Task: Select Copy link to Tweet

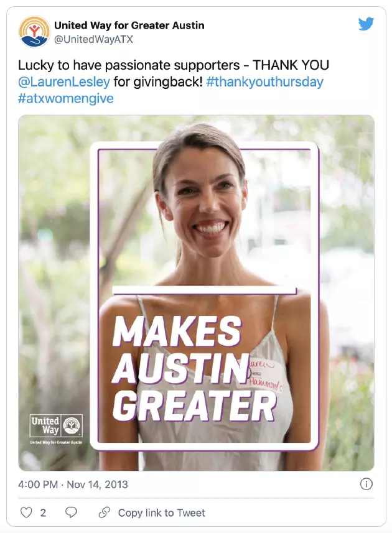Action: (162, 512)
